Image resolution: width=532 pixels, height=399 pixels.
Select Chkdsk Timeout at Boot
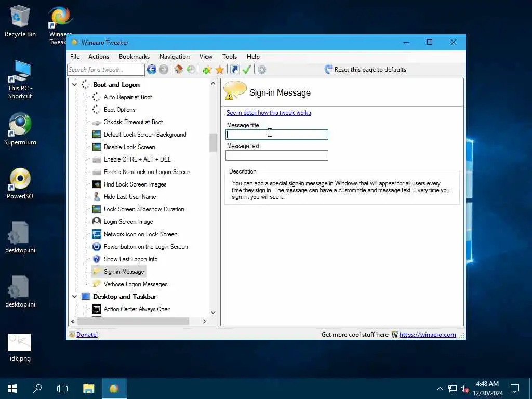click(x=133, y=122)
